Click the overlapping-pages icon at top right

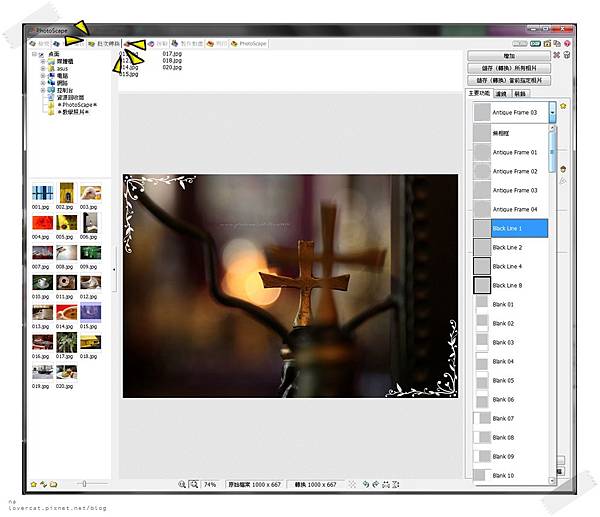pyautogui.click(x=557, y=44)
